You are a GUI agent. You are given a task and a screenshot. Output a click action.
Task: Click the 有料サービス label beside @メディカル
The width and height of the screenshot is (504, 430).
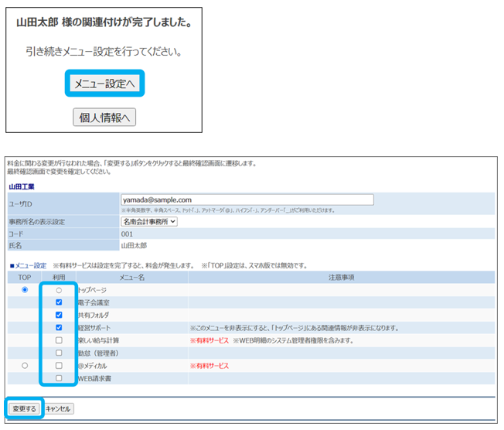click(209, 365)
